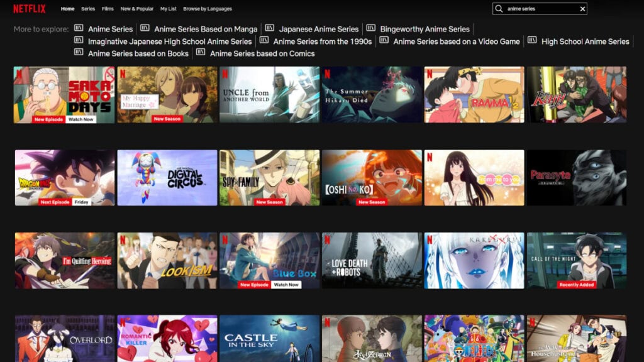Select the Kaiji thumbnail
The height and width of the screenshot is (362, 644).
577,94
